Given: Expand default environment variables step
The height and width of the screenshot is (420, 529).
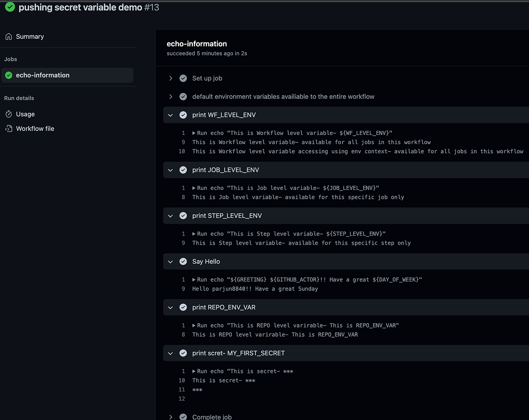Looking at the screenshot, I should coord(171,97).
